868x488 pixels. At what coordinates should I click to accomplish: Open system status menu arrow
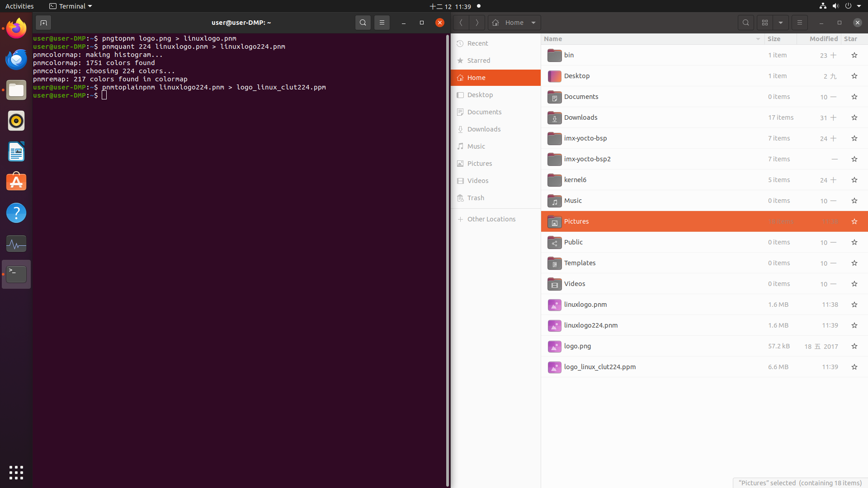(x=859, y=6)
